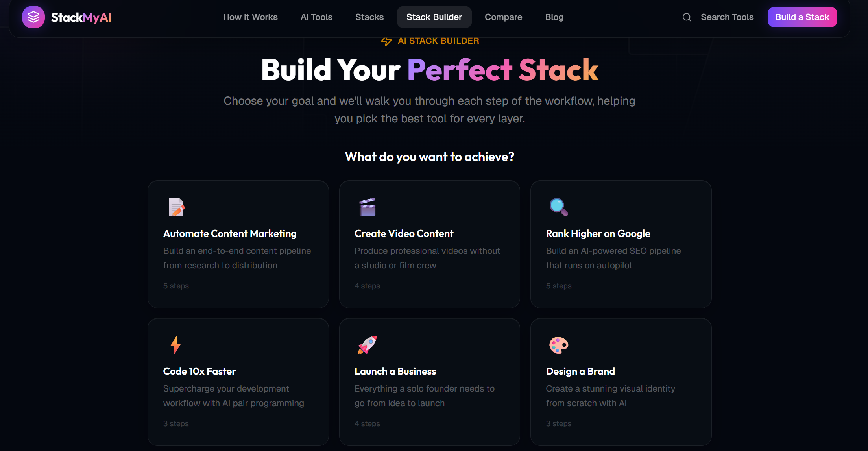The image size is (868, 451).
Task: Click the bolt icon beside AI STACK BUILDER
Action: (386, 41)
